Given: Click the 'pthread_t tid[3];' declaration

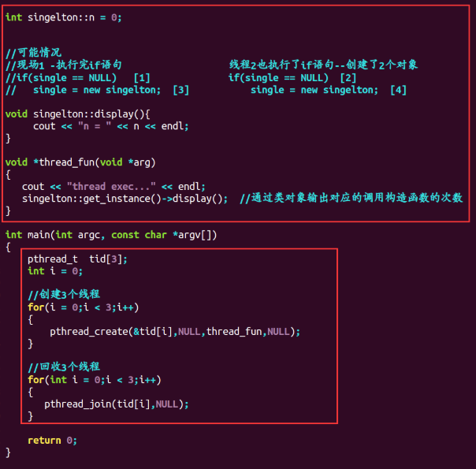Looking at the screenshot, I should tap(77, 259).
